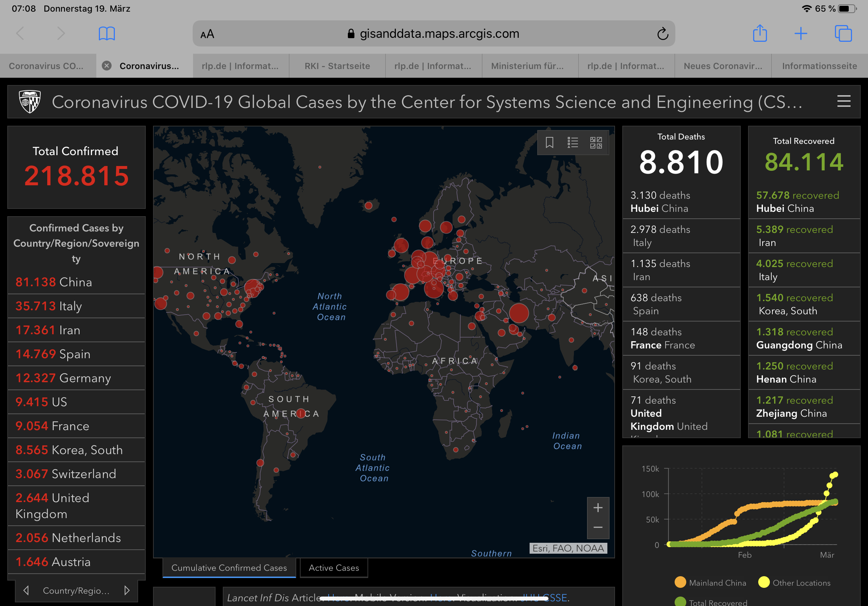Go to previous country list page arrow
Screen dimensions: 868x606
(x=26, y=590)
